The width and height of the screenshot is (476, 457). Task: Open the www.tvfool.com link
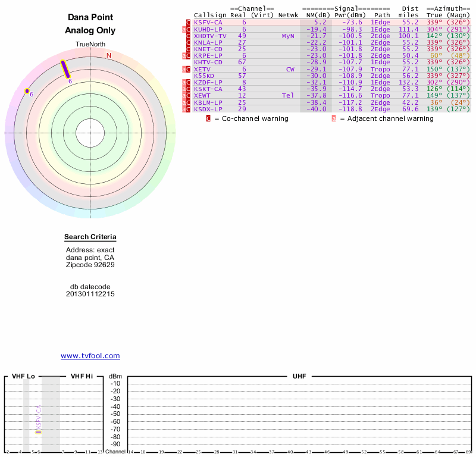tap(90, 356)
